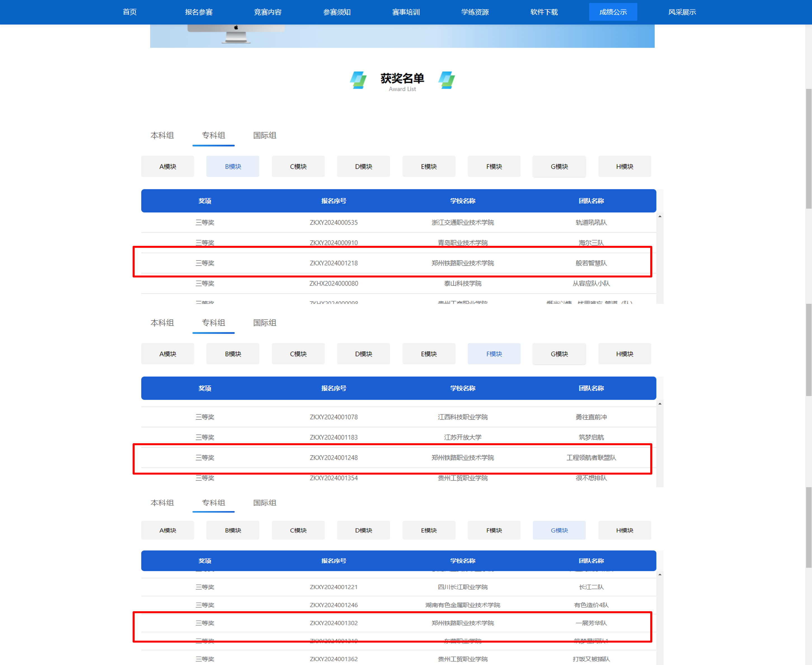Image resolution: width=812 pixels, height=665 pixels.
Task: Select A模块 button in first section
Action: pos(168,166)
